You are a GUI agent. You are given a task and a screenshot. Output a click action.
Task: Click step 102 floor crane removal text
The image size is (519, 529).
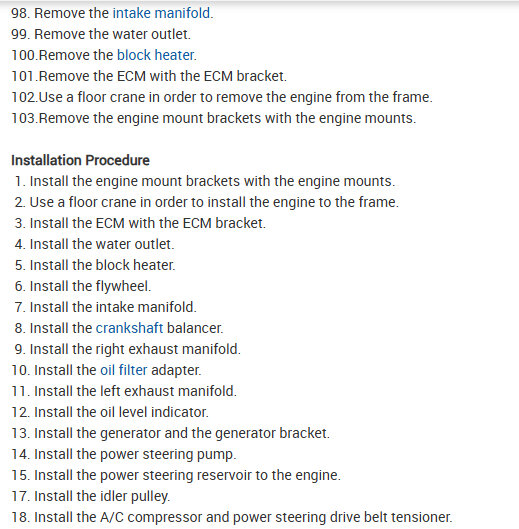222,97
